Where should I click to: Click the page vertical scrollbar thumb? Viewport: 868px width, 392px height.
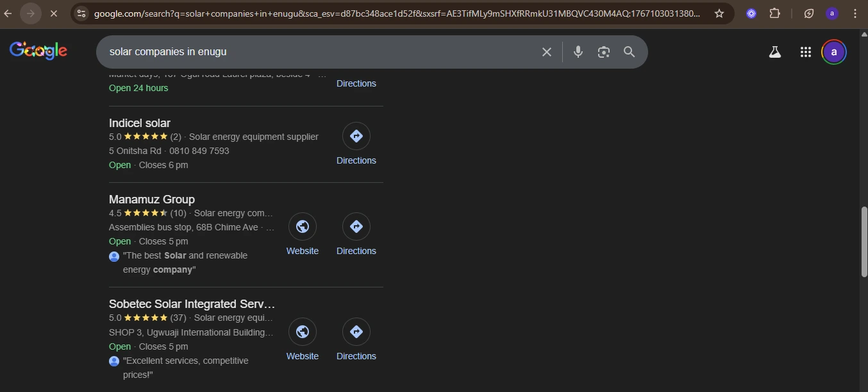click(x=864, y=242)
